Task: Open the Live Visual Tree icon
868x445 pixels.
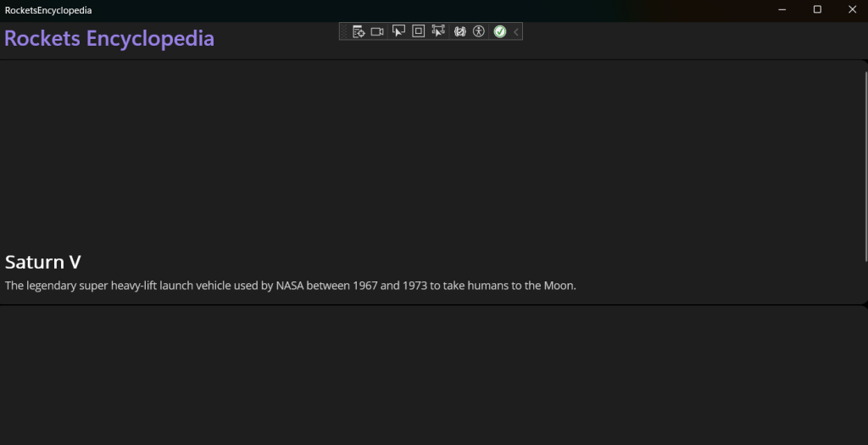Action: pos(359,31)
